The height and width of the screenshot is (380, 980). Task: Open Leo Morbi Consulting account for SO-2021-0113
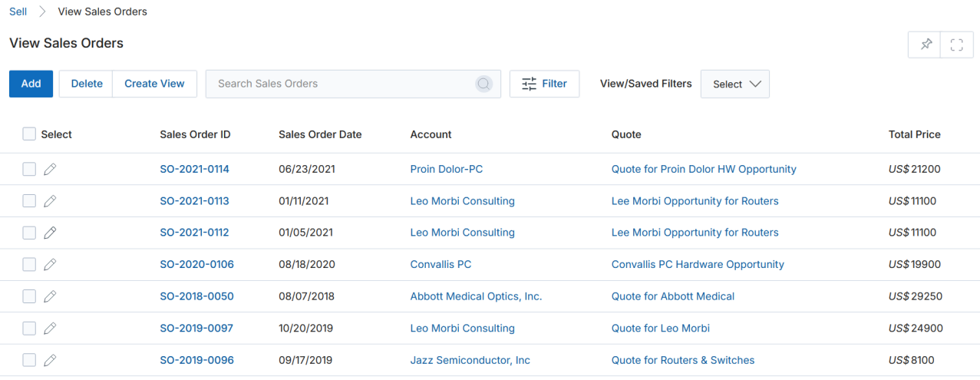pyautogui.click(x=463, y=201)
